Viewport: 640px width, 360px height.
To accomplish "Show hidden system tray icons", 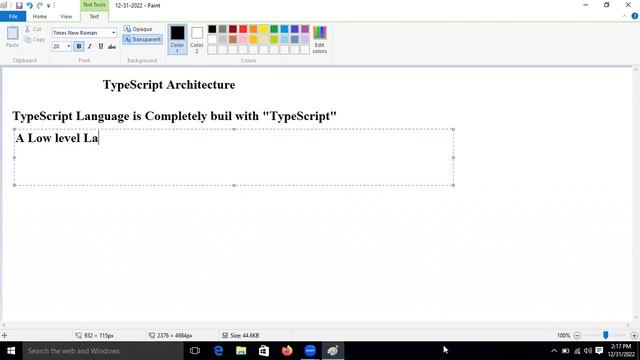I will (x=554, y=351).
